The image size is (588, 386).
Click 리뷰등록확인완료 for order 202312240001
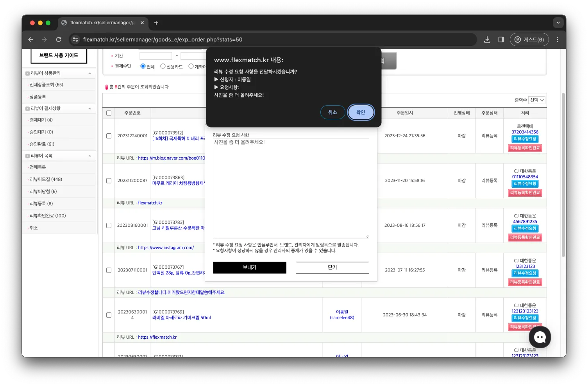coord(525,148)
